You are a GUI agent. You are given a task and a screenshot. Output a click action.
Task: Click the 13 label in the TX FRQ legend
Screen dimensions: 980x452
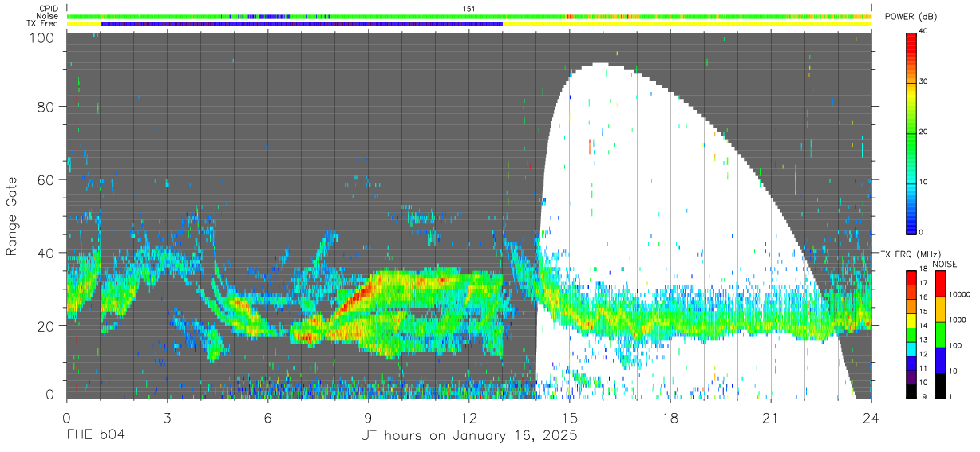[x=923, y=340]
